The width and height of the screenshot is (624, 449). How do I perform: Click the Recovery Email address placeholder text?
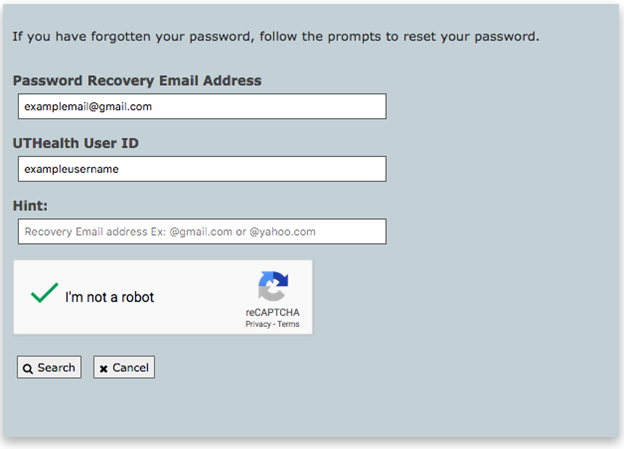click(x=170, y=231)
